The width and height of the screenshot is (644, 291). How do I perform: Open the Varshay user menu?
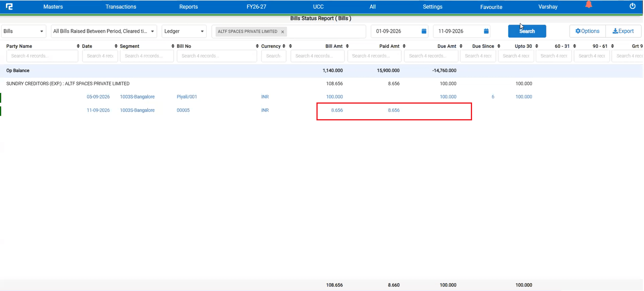(548, 7)
